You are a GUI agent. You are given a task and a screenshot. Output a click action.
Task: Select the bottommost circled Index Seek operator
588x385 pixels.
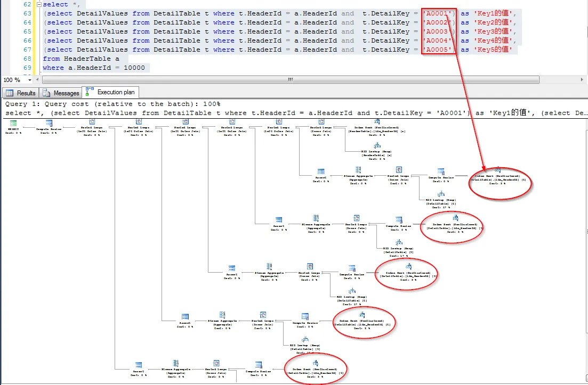pyautogui.click(x=315, y=368)
